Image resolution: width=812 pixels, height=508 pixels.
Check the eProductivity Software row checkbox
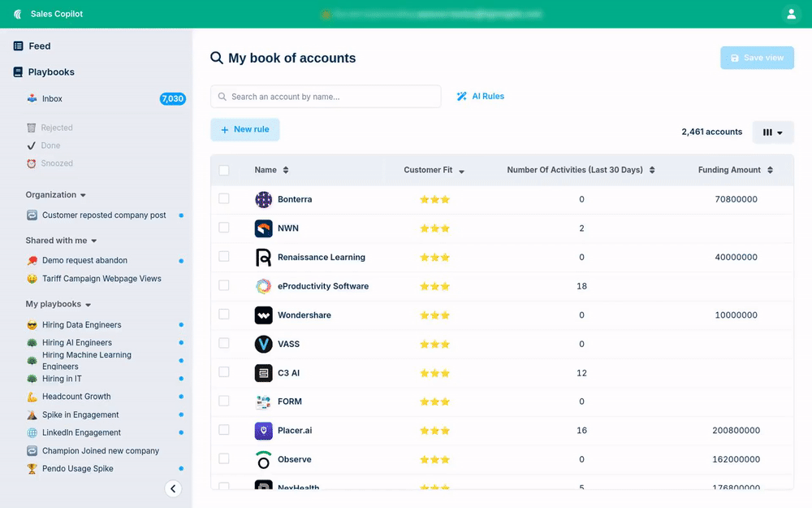tap(224, 285)
